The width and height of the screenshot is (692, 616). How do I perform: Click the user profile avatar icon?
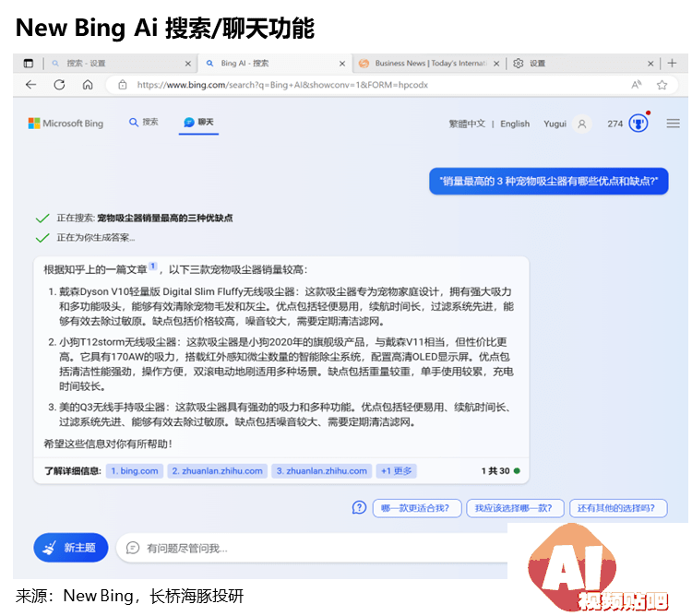coord(582,124)
